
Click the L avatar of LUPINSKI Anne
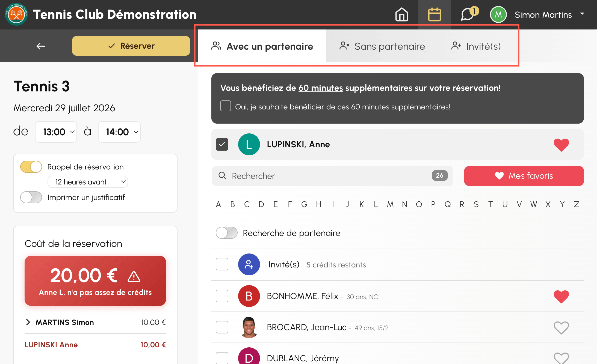(x=249, y=144)
